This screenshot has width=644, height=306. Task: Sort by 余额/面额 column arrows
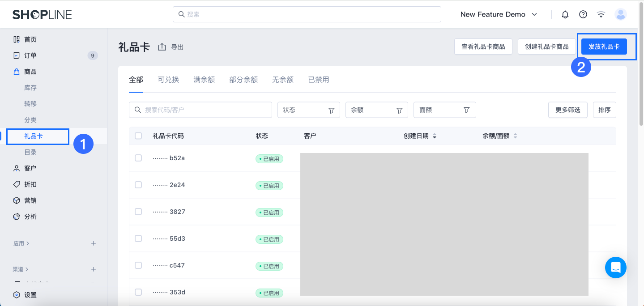[515, 136]
